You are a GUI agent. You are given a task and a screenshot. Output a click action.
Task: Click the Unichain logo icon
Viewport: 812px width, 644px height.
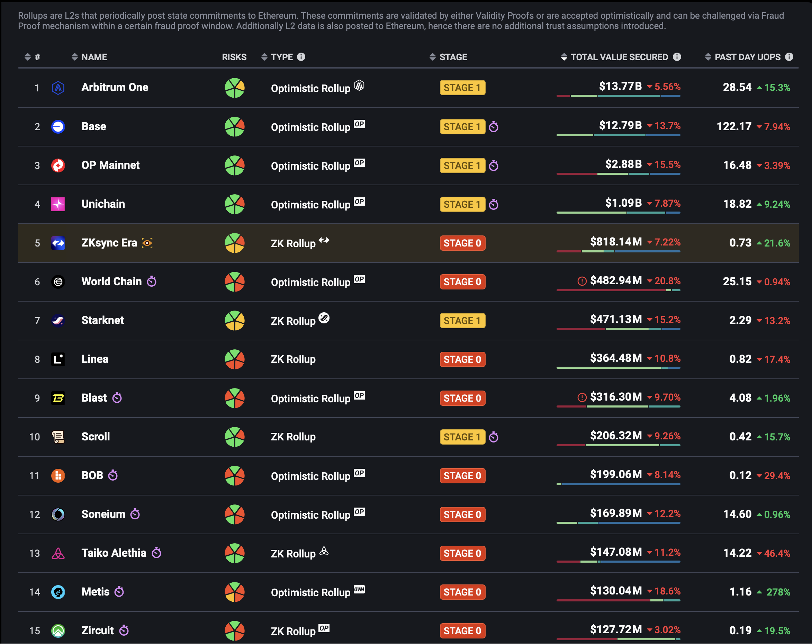[58, 204]
